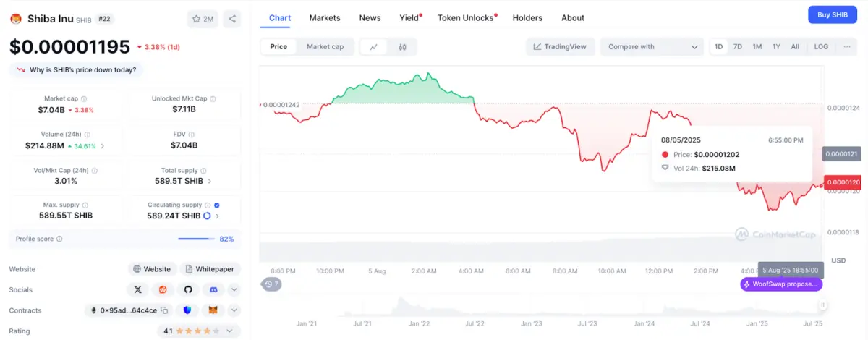Open the Discord social link
This screenshot has width=868, height=340.
[213, 289]
